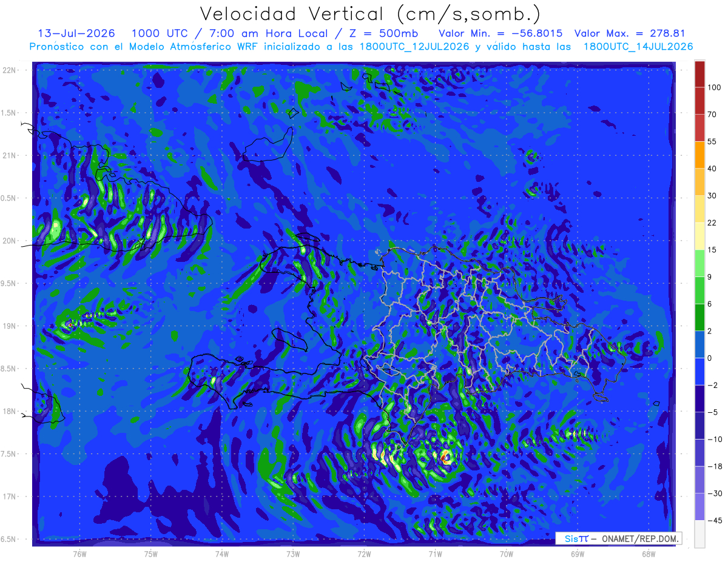728x562 pixels.
Task: Click the 21N latitude label
Action: click(x=9, y=155)
